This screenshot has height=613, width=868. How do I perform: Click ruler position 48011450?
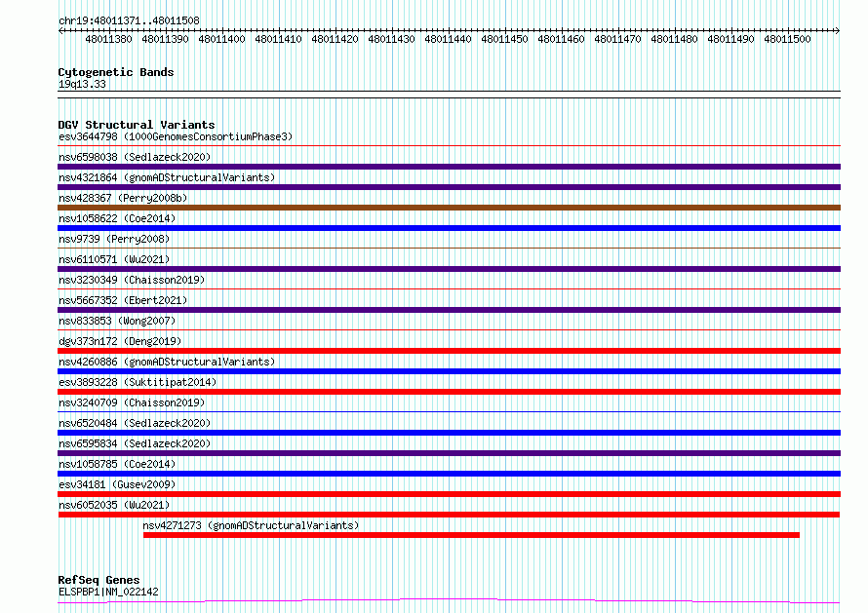504,39
